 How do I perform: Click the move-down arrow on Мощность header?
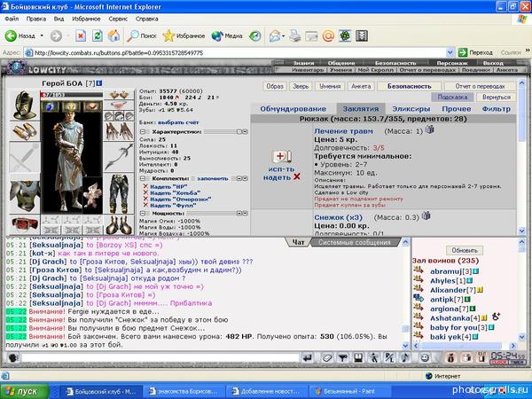pyautogui.click(x=245, y=214)
